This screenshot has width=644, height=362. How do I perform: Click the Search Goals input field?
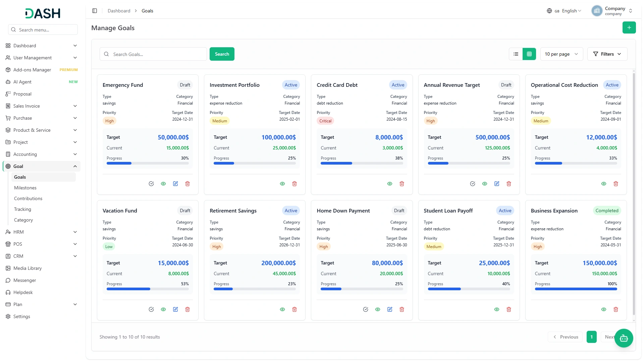[153, 54]
